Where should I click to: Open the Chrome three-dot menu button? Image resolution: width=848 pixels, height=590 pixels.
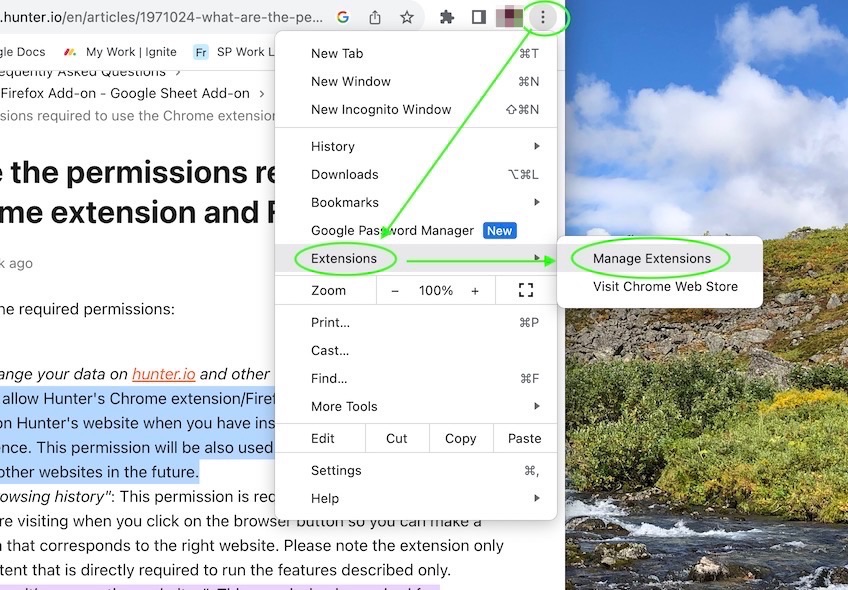(542, 17)
